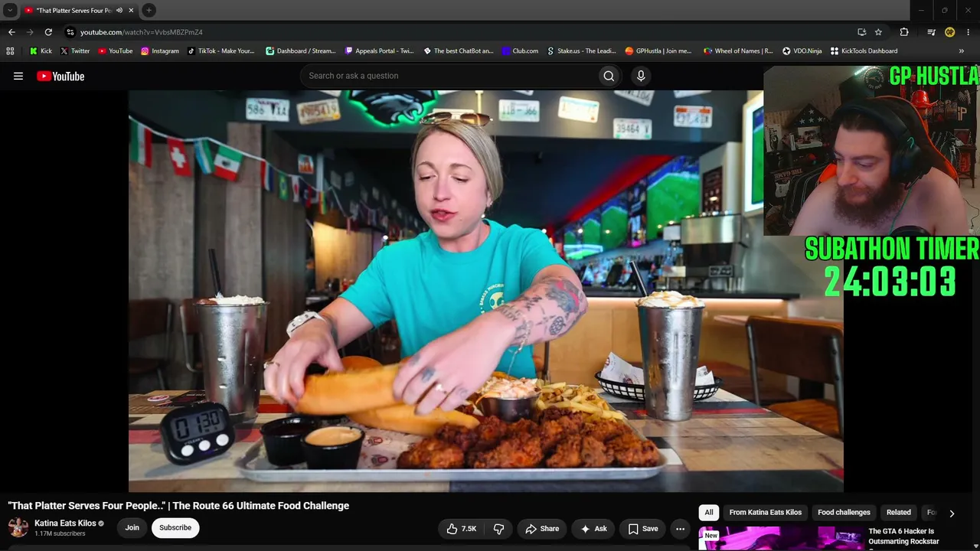Dislike the video with thumbs down

tap(498, 529)
